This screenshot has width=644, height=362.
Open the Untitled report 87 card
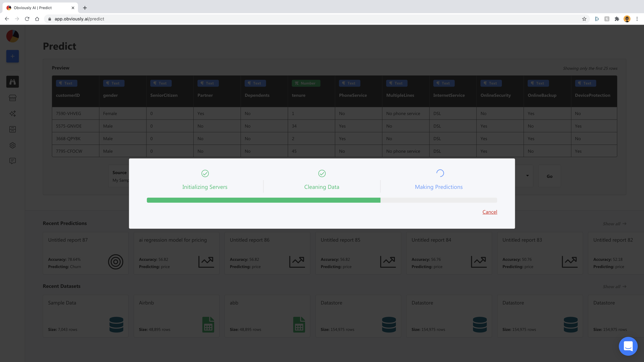click(86, 253)
